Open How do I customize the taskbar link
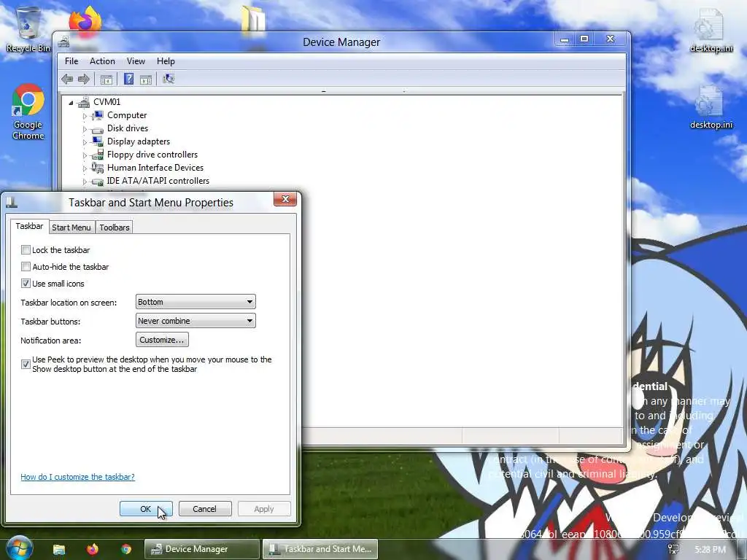The image size is (747, 560). (77, 477)
